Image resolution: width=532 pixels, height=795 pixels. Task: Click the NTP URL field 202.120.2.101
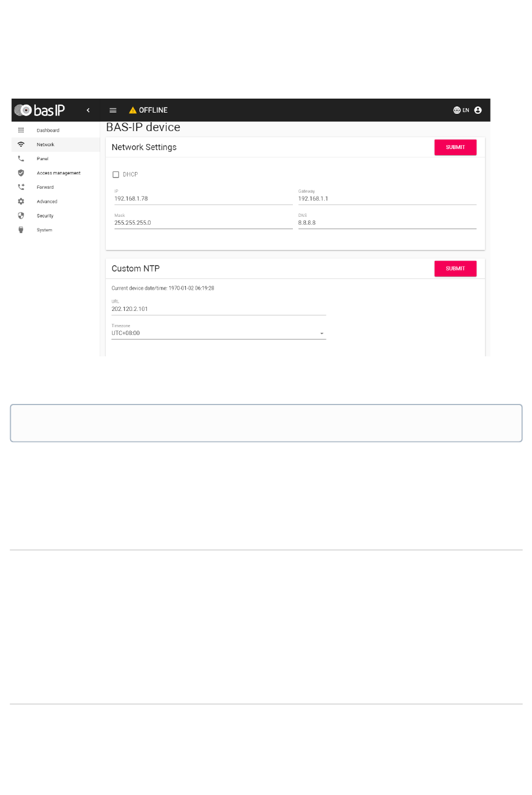218,309
